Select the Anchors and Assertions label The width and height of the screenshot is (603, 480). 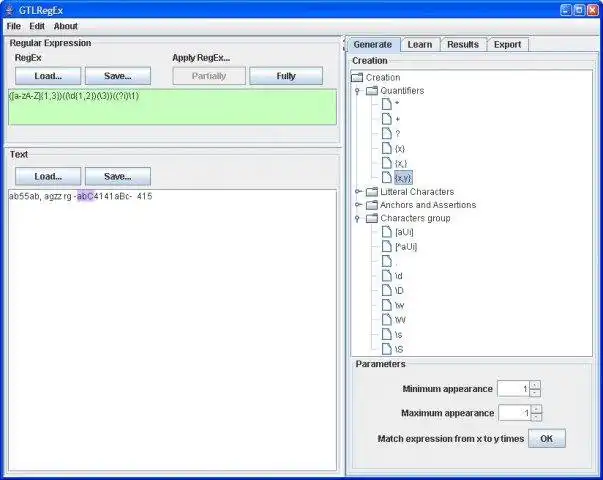click(428, 205)
